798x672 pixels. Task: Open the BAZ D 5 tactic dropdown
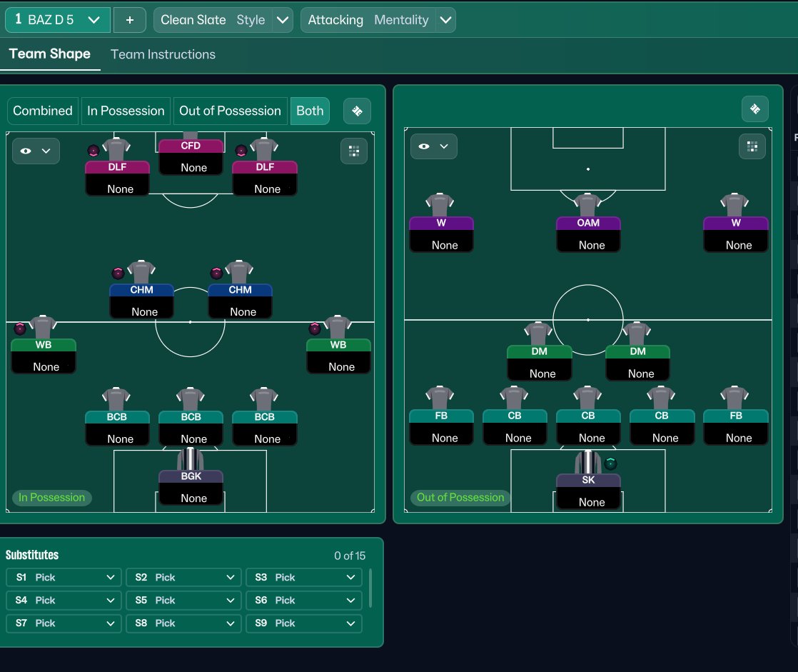(x=58, y=20)
